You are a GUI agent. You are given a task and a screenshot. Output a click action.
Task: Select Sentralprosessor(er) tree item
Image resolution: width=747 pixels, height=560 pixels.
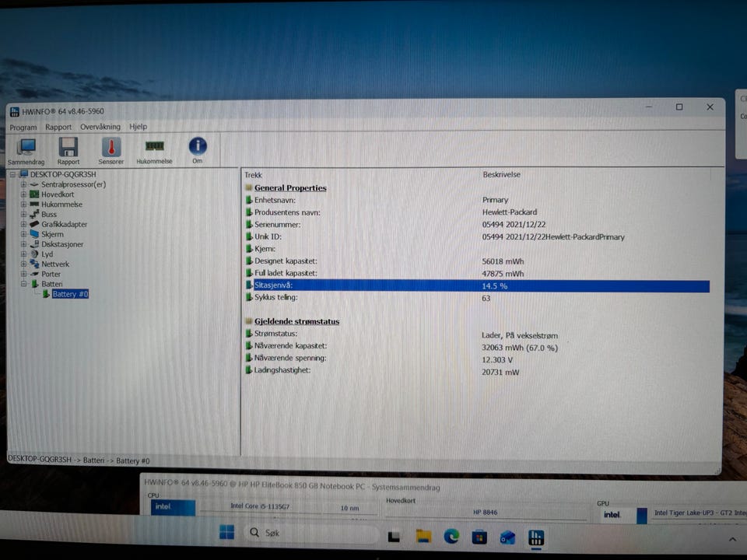(73, 184)
